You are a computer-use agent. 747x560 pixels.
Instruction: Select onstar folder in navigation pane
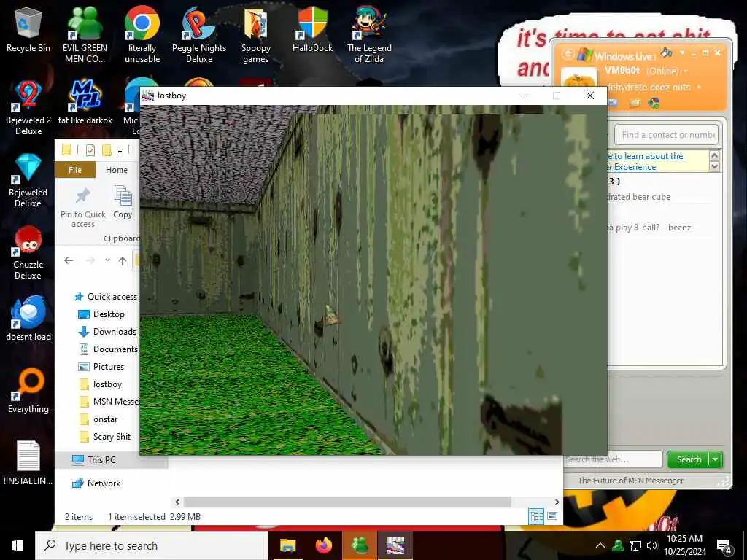[98, 419]
